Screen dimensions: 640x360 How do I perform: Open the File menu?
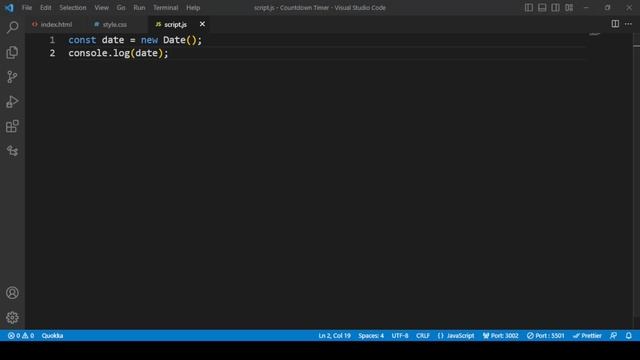tap(27, 8)
